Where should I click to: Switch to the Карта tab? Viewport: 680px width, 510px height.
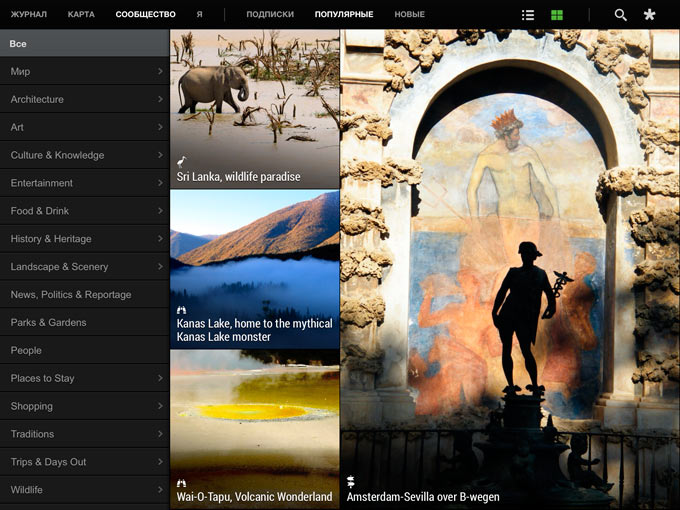tap(81, 15)
